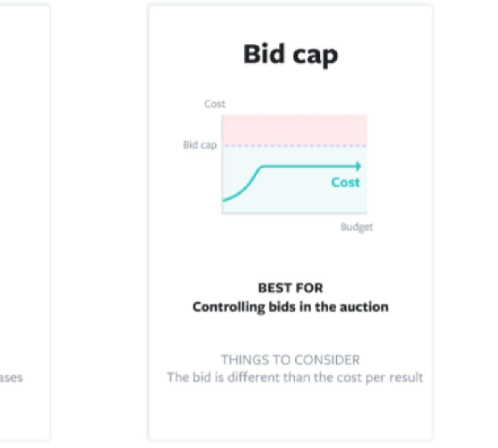Click the cost line's starting point at the chart's left edge
498x448 pixels.
point(224,200)
